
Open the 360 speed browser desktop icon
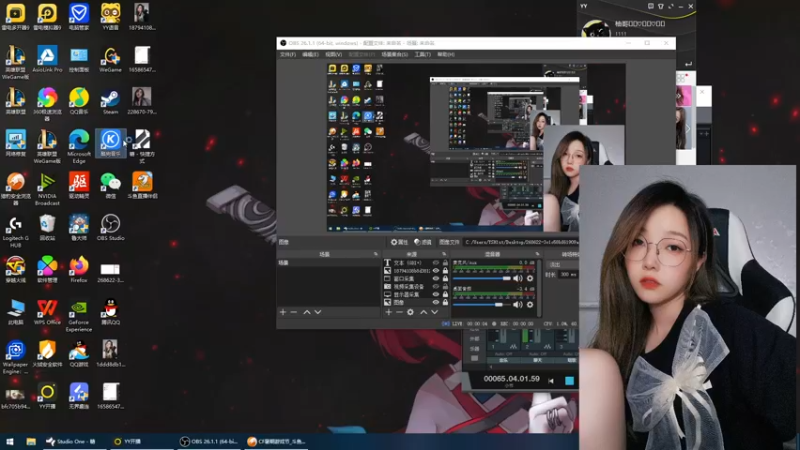click(47, 105)
